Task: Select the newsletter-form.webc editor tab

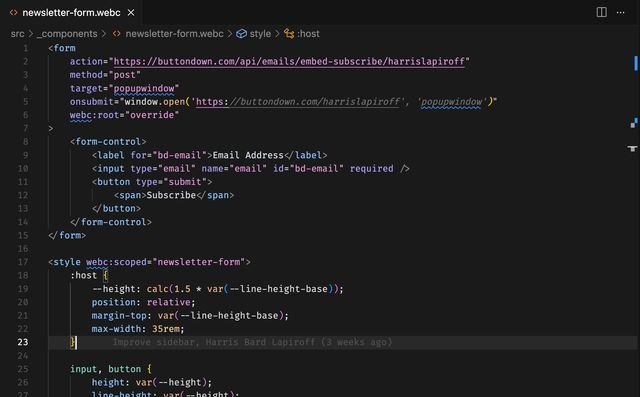Action: [71, 13]
